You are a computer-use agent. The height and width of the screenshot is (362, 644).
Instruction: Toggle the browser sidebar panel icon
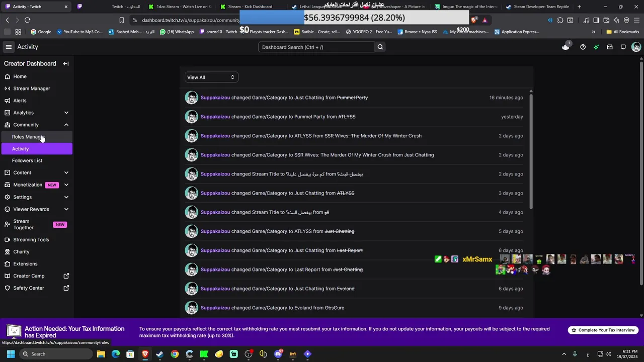[596, 20]
